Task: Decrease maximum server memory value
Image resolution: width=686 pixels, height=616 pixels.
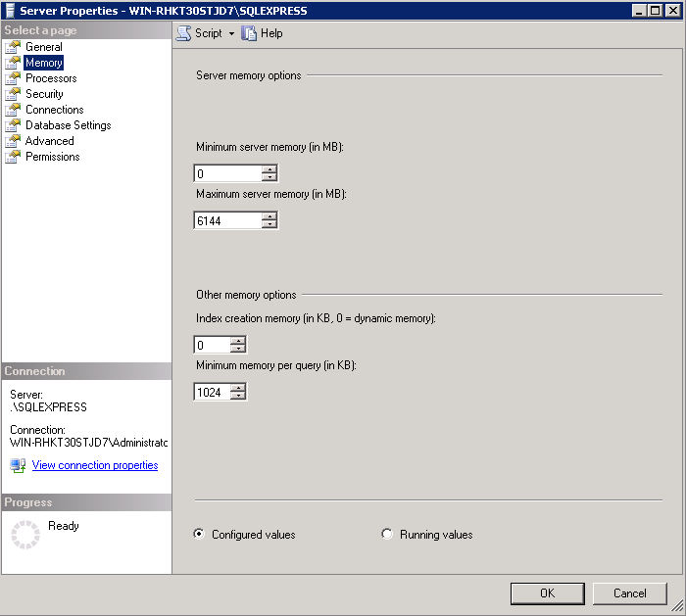Action: [x=269, y=224]
